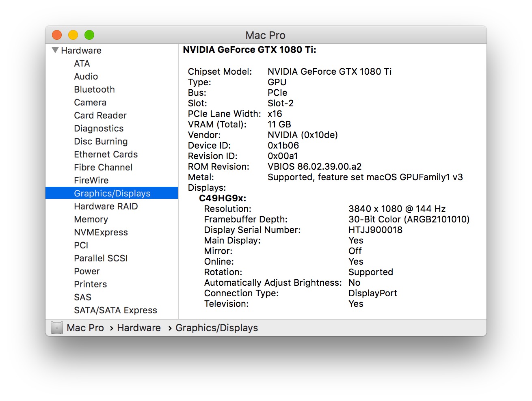
Task: Click Hardware in the bottom path bar
Action: click(x=139, y=328)
